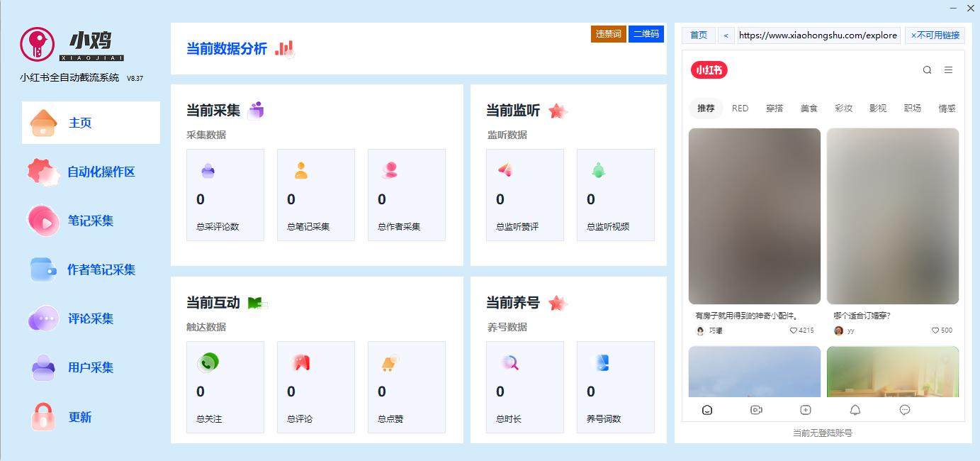Open author yy profile
Image resolution: width=980 pixels, height=461 pixels.
pos(844,331)
